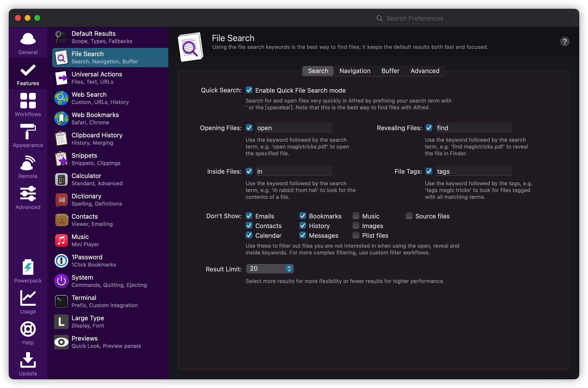The image size is (588, 388).
Task: Uncheck the Bookmarks Don't Show checkbox
Action: [302, 216]
